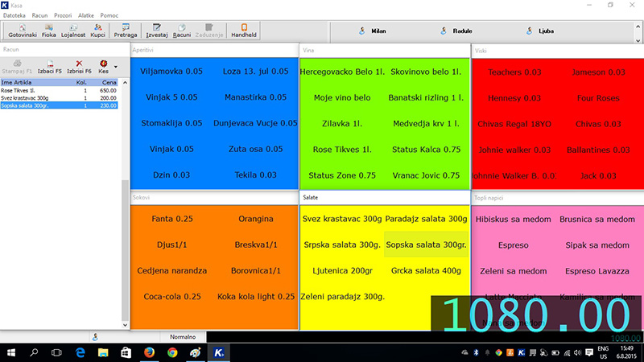
Task: Add Espreso hot drink
Action: (513, 245)
